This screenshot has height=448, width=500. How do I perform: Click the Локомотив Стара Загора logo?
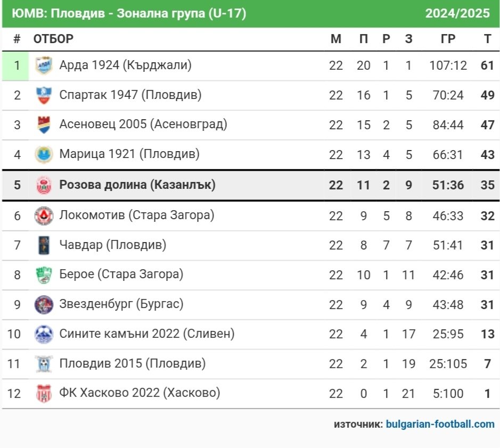[x=44, y=215]
